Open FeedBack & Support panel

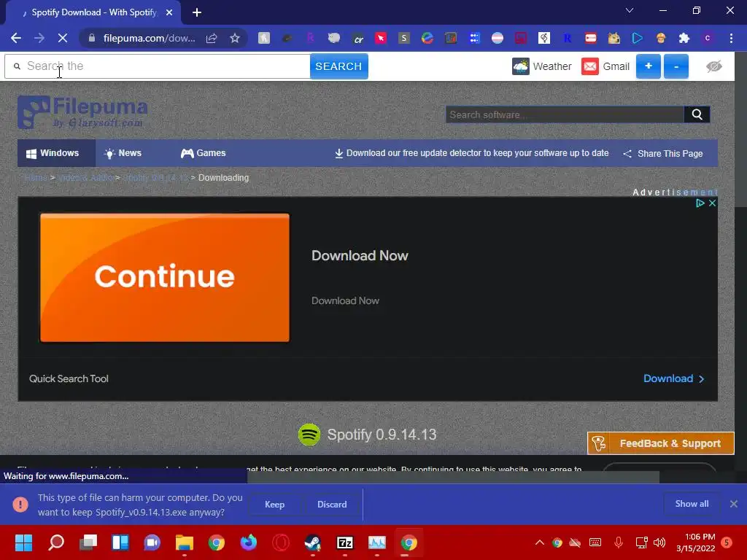point(660,443)
